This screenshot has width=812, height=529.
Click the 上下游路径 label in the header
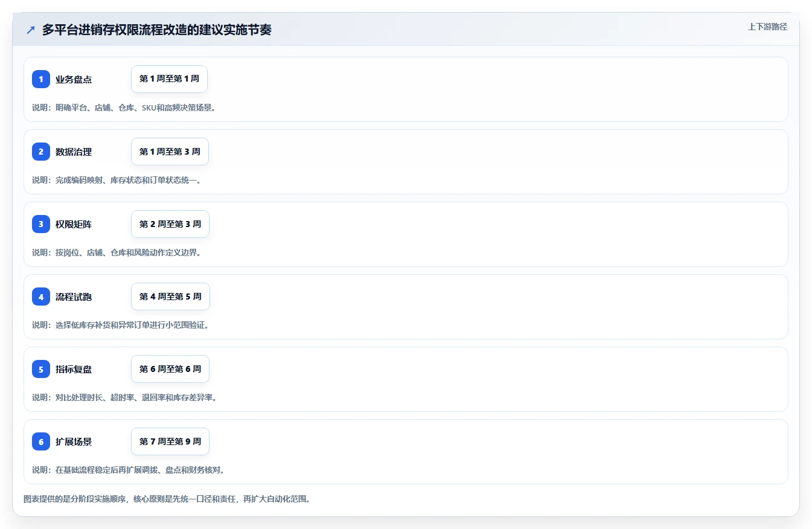pos(767,27)
